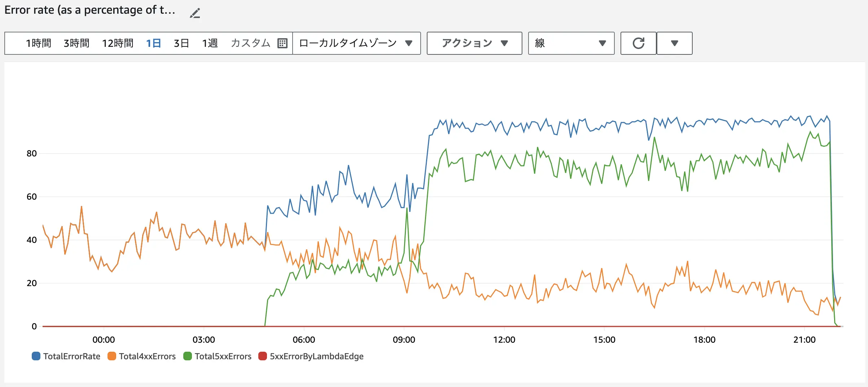Click the pencil edit title icon
Screen dimensions: 868x387
coord(195,13)
